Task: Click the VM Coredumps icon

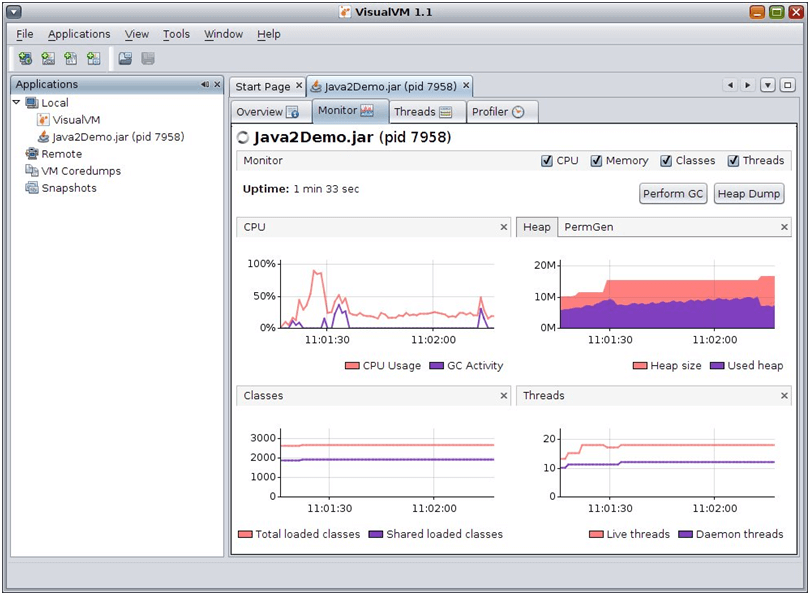Action: point(32,170)
